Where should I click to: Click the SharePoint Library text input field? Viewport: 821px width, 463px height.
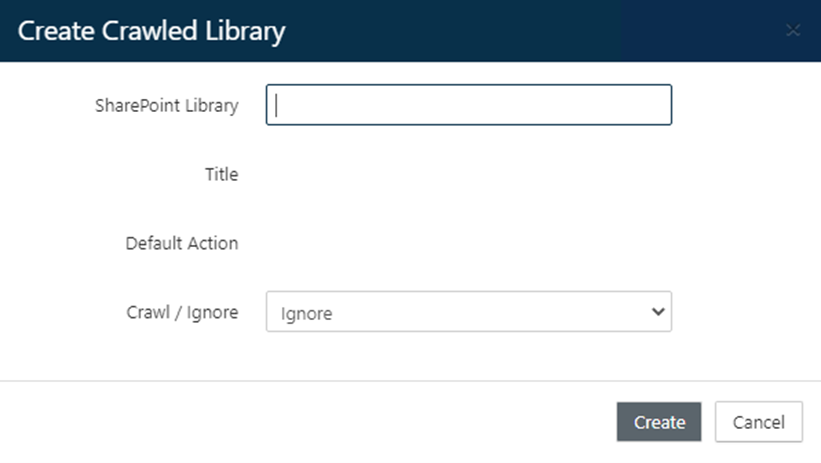pyautogui.click(x=468, y=105)
